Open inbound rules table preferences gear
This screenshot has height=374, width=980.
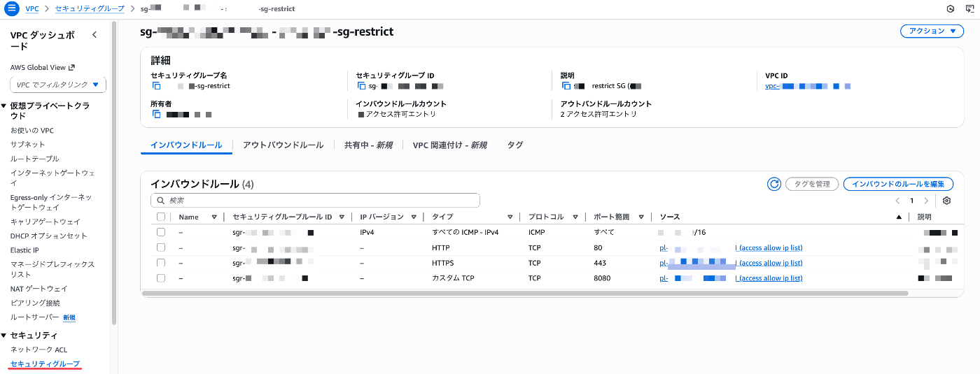[x=946, y=201]
